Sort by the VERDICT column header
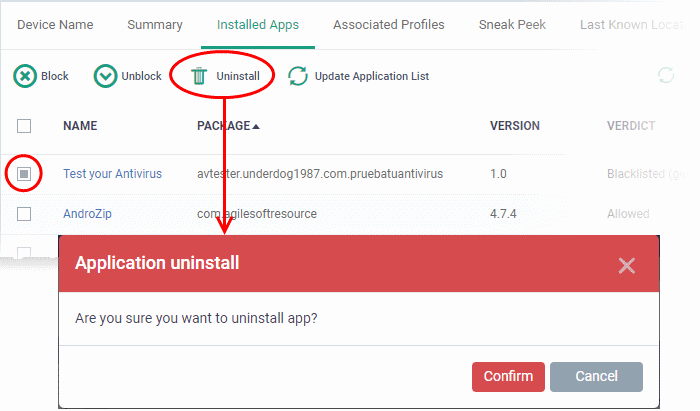Viewport: 700px width, 411px height. pos(631,126)
